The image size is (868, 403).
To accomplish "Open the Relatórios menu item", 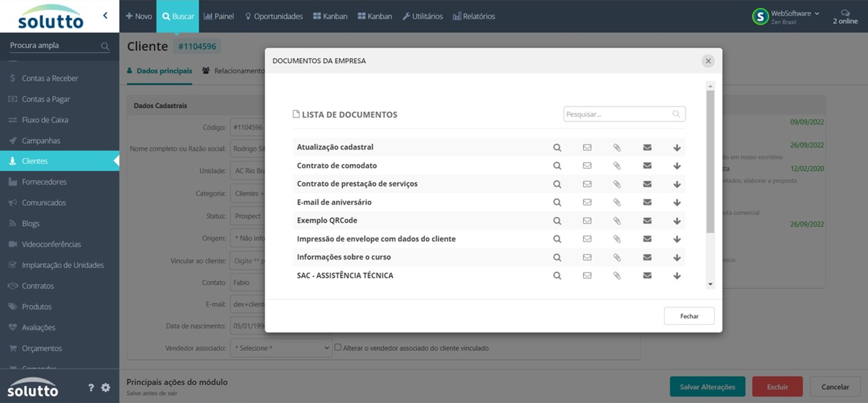I will click(474, 16).
